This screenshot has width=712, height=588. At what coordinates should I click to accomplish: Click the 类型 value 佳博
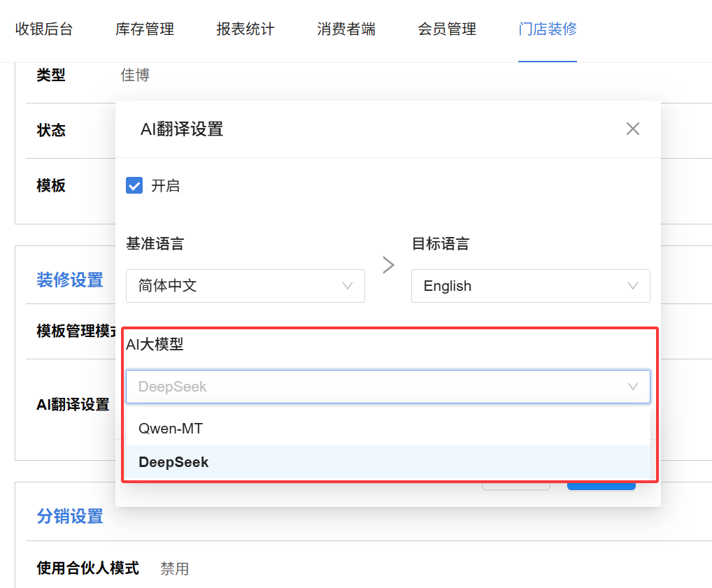(135, 75)
